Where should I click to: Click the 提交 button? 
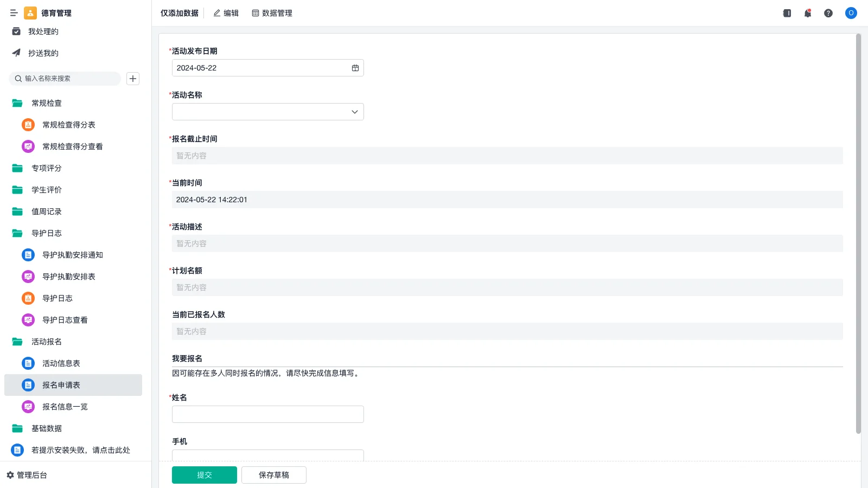click(x=205, y=475)
